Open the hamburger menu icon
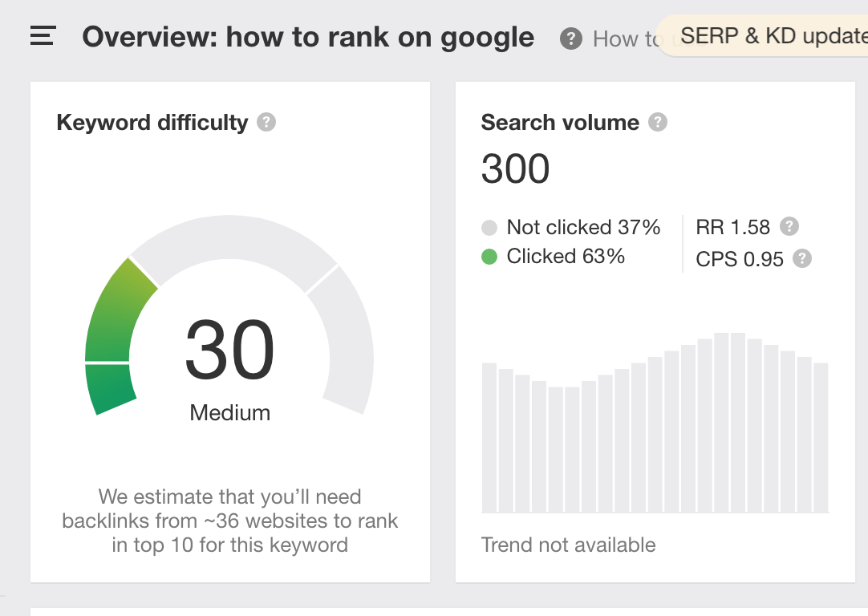This screenshot has height=616, width=868. [x=43, y=35]
